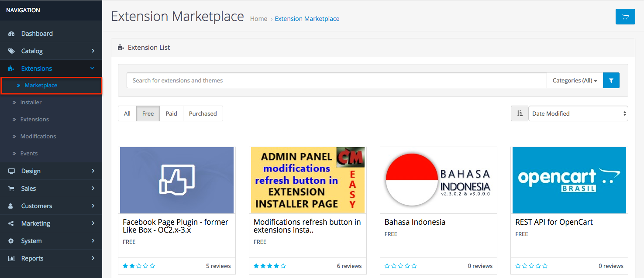Click Extension Marketplace breadcrumb link
Screen dimensions: 644x278
point(307,19)
